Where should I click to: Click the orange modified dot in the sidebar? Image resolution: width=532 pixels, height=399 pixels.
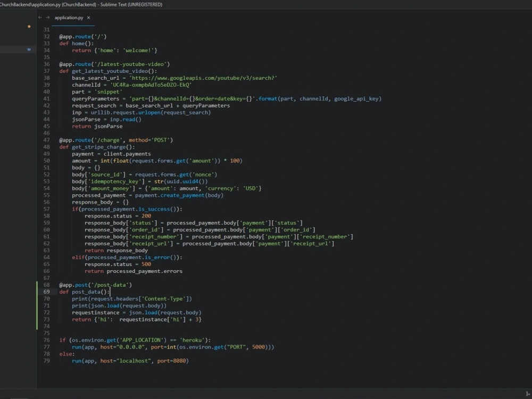coord(29,27)
